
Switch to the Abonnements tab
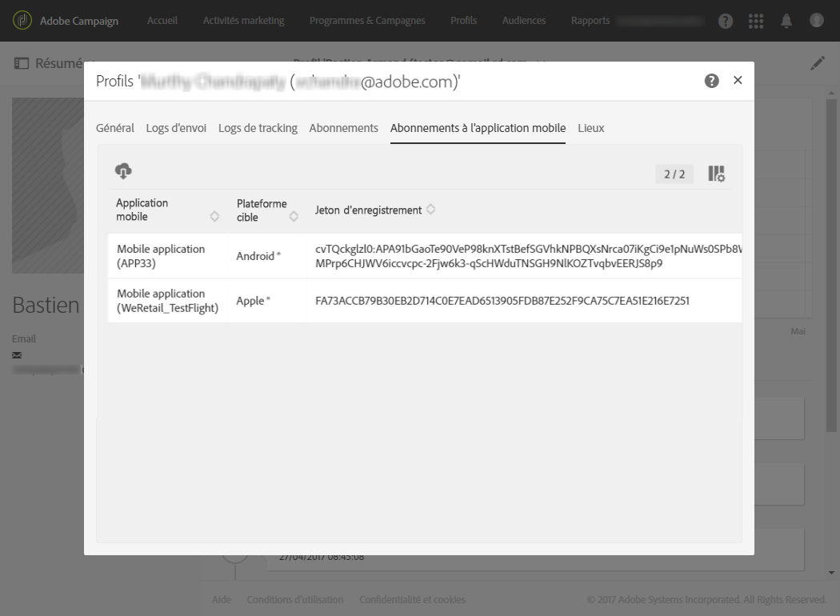(x=343, y=128)
